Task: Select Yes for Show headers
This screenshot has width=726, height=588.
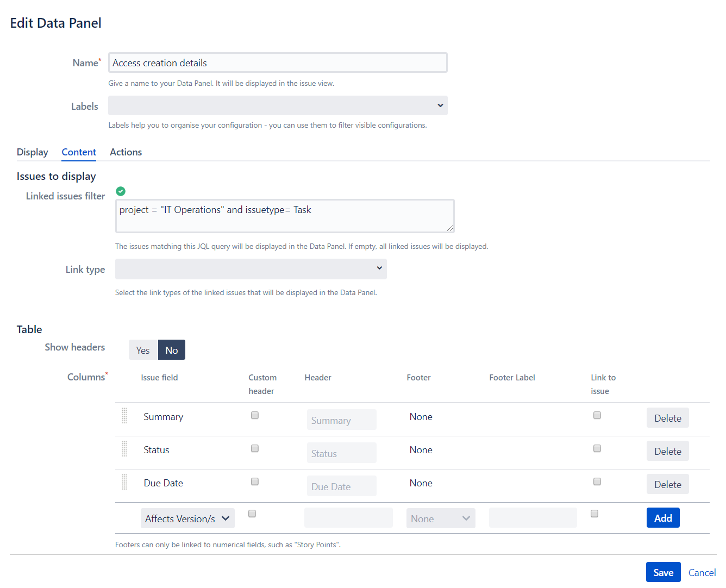Action: (x=143, y=351)
